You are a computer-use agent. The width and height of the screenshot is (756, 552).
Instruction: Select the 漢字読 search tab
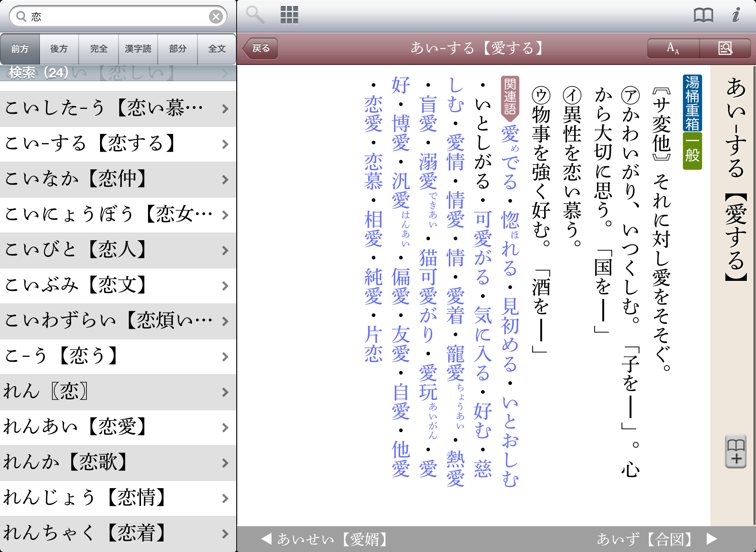(138, 49)
